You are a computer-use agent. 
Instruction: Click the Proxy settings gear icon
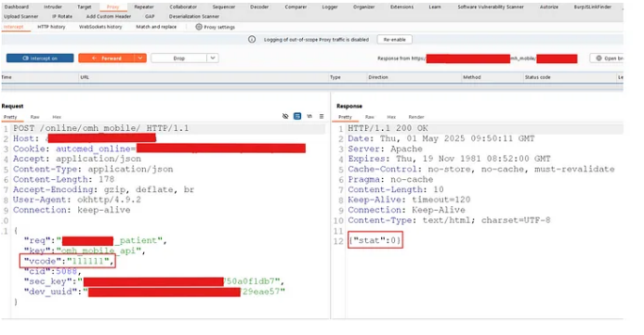199,27
